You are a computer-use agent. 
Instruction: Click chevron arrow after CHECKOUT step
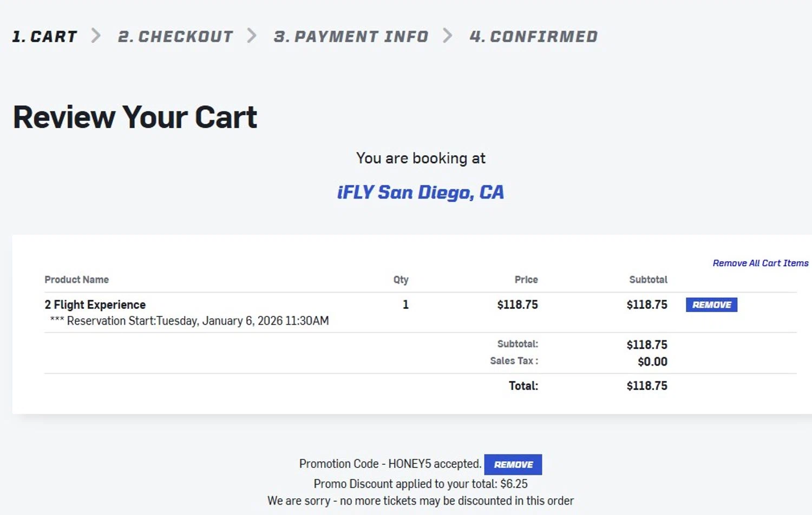click(252, 36)
